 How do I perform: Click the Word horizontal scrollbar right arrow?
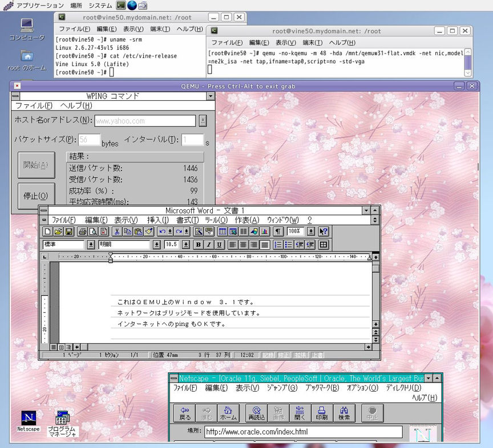368,347
